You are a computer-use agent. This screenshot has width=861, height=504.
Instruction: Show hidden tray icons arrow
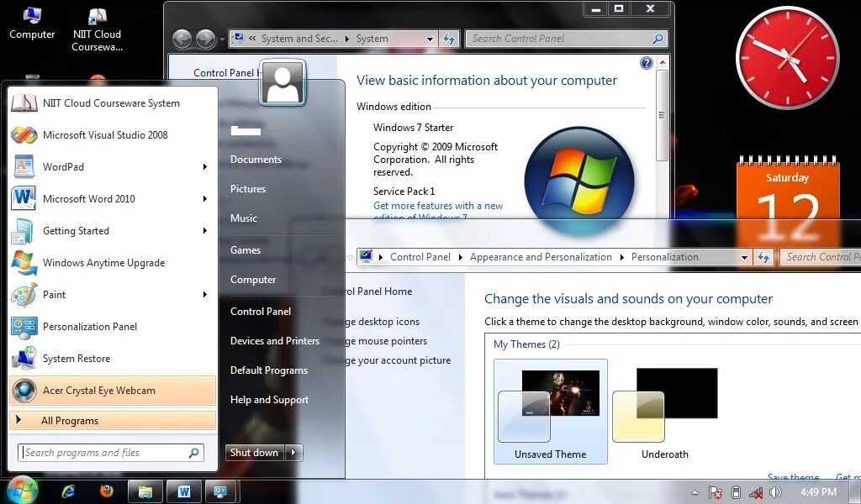pos(695,492)
